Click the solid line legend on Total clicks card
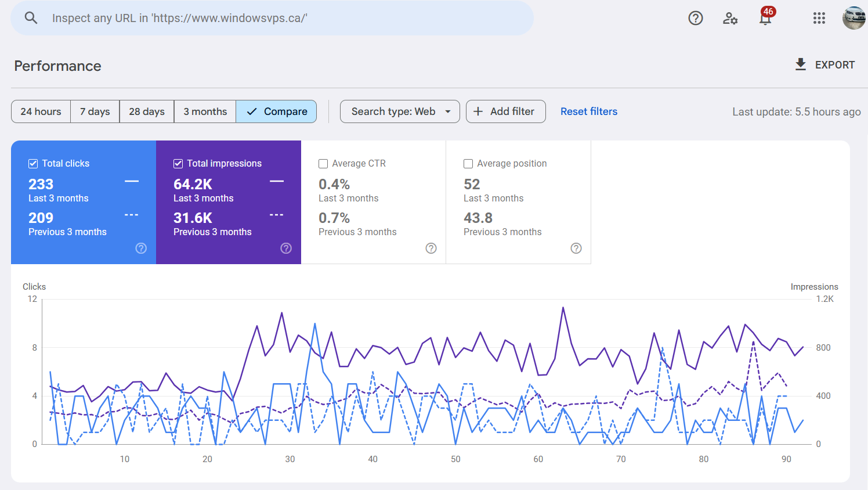868x490 pixels. 132,181
